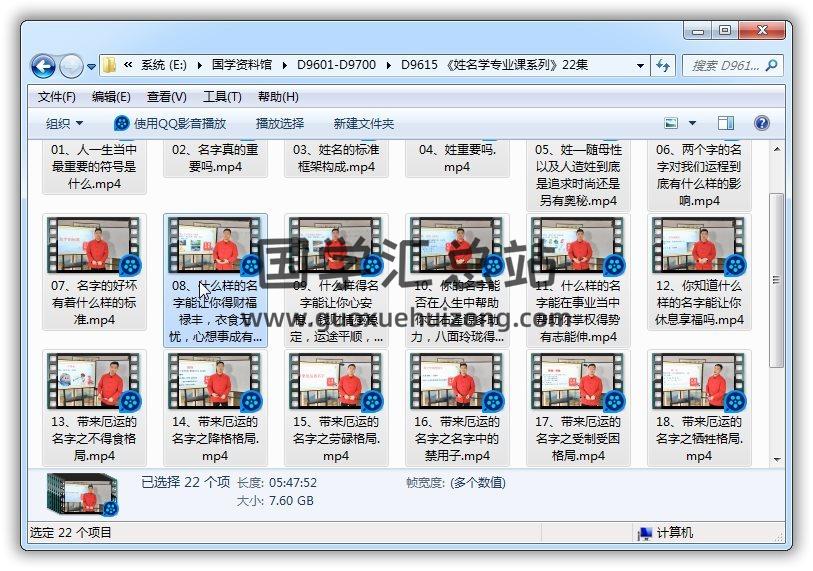Click the QQ影音 player icon in toolbar
This screenshot has width=813, height=571.
pyautogui.click(x=122, y=123)
